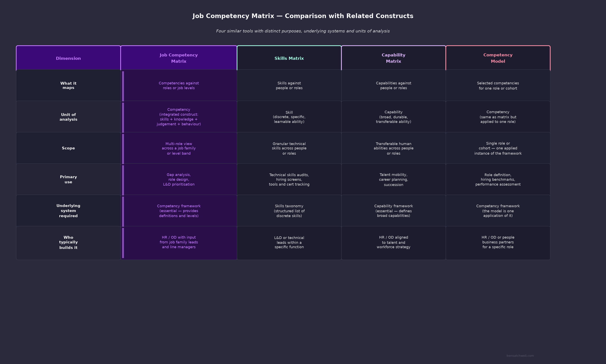Click 'Capability (broad, durable, transferable ability)' cell
This screenshot has height=364, width=606.
[394, 117]
